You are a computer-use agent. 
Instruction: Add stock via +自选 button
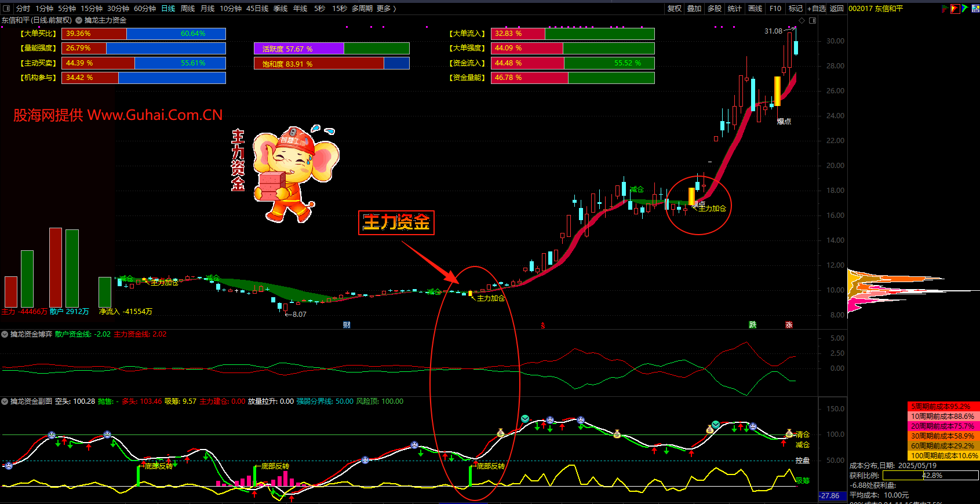tap(817, 8)
